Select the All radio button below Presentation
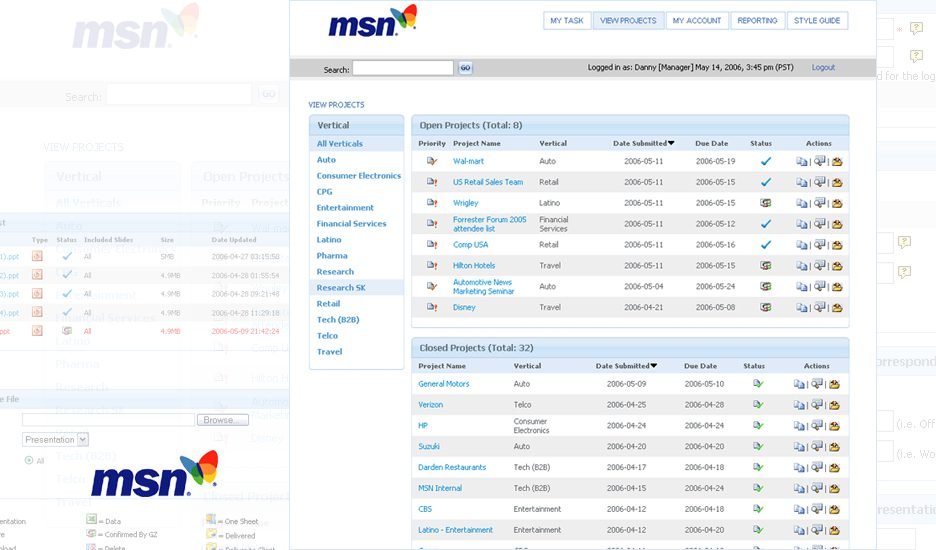Image resolution: width=936 pixels, height=550 pixels. pos(29,460)
